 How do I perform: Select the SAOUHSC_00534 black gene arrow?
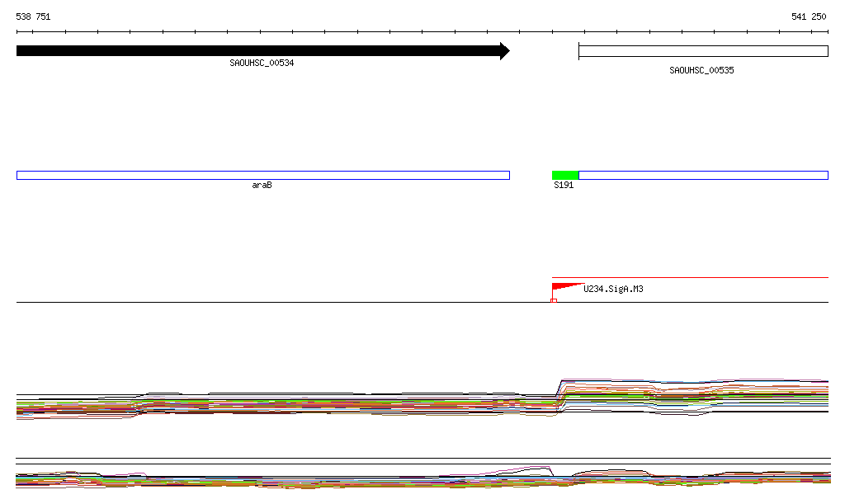coord(263,51)
